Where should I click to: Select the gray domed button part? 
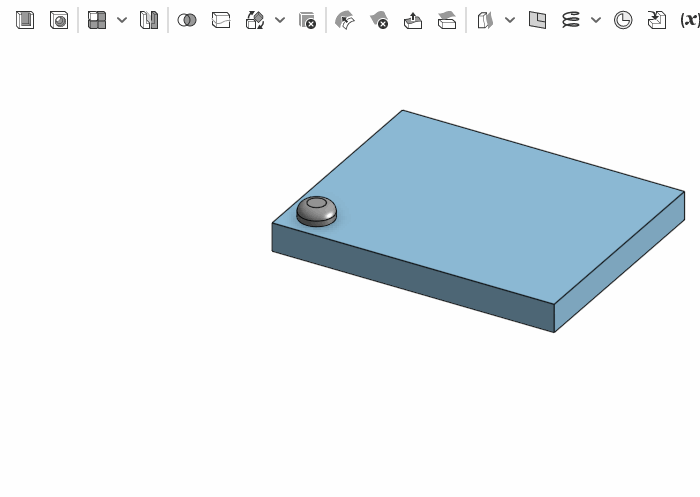[317, 211]
